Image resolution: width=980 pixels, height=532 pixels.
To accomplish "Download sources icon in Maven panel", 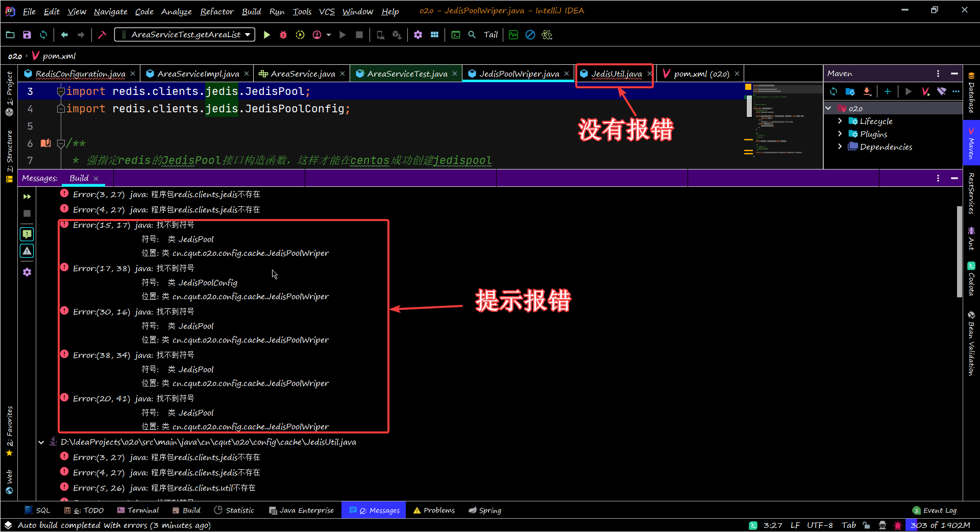I will [867, 91].
